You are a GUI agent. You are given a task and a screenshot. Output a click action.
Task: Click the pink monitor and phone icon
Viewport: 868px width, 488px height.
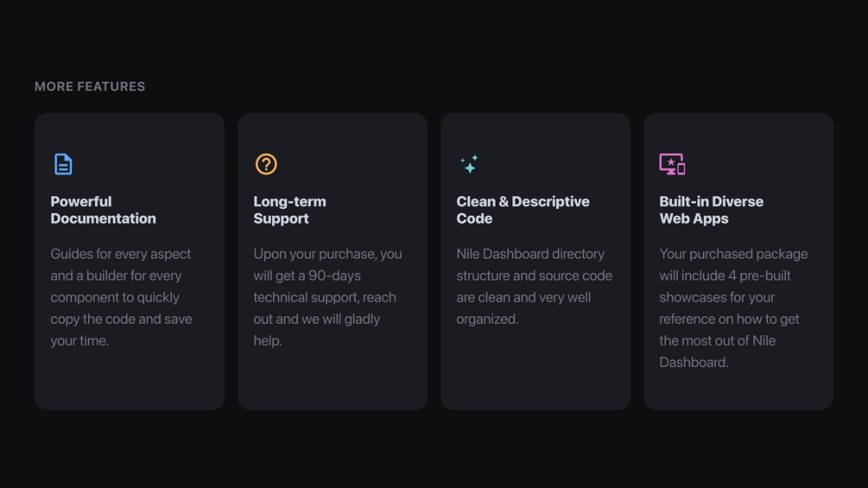pos(672,164)
